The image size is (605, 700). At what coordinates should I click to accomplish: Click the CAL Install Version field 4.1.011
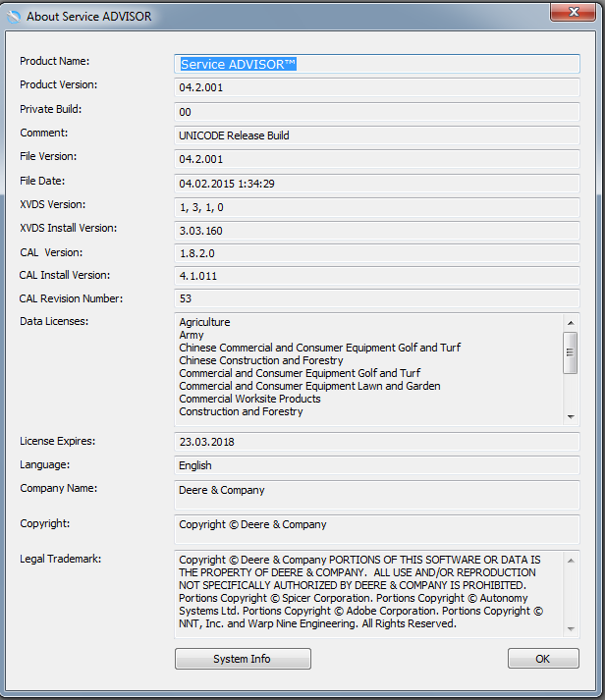(x=377, y=276)
